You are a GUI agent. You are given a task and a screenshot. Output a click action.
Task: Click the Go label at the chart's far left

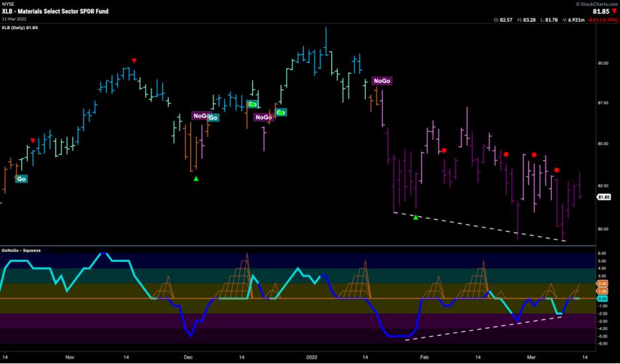coord(22,179)
